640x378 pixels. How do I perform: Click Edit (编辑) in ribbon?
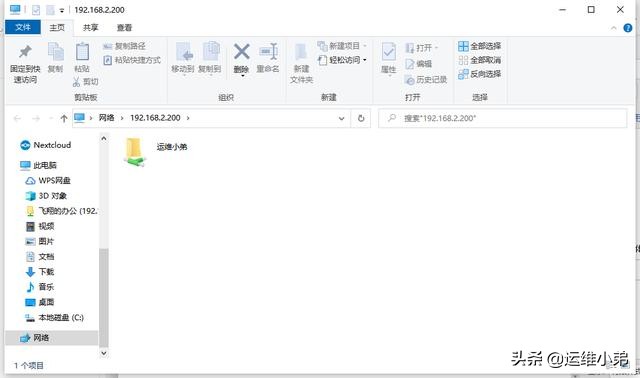click(x=418, y=64)
